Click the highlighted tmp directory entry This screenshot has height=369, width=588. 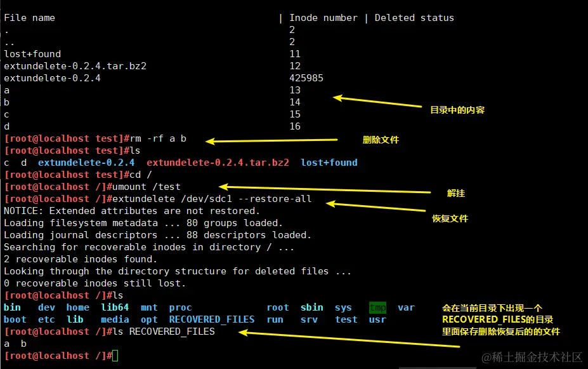pyautogui.click(x=377, y=307)
